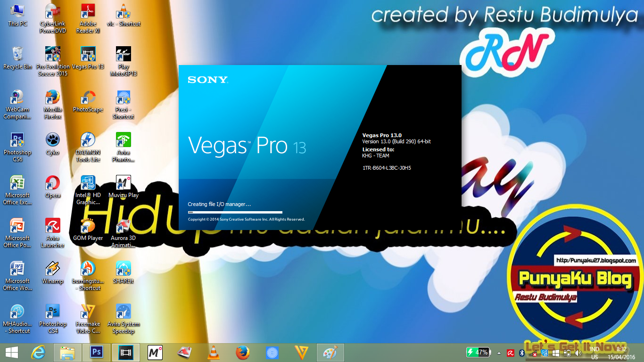This screenshot has width=644, height=362.
Task: Launch CyberLink PowerDVD desktop shortcut
Action: [53, 19]
